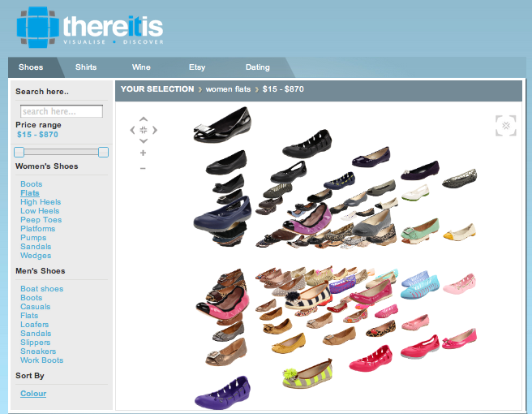Choose High Heels under Women's Shoes
532x414 pixels.
[41, 202]
